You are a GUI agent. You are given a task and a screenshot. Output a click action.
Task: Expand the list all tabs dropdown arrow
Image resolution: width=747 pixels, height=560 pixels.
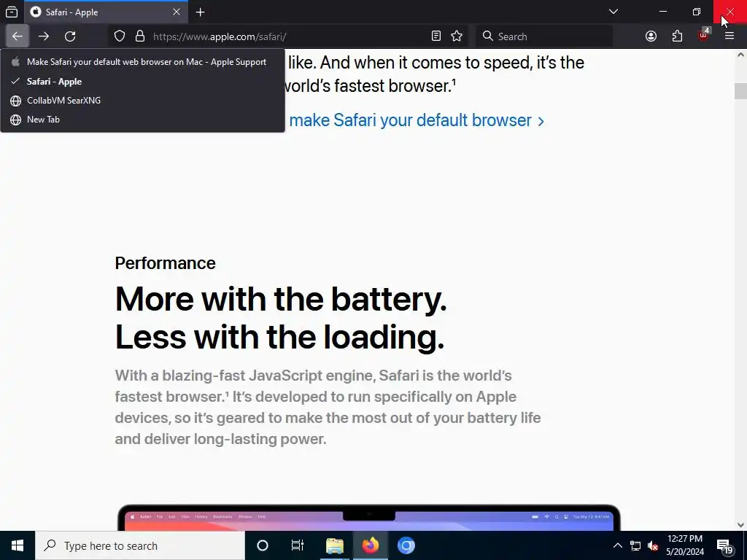614,12
